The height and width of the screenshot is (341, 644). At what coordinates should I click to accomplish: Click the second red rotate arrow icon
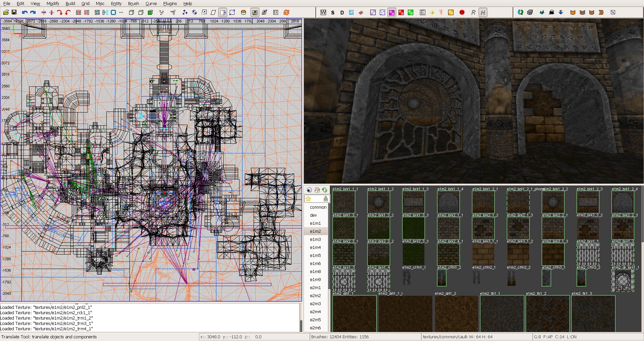(68, 12)
